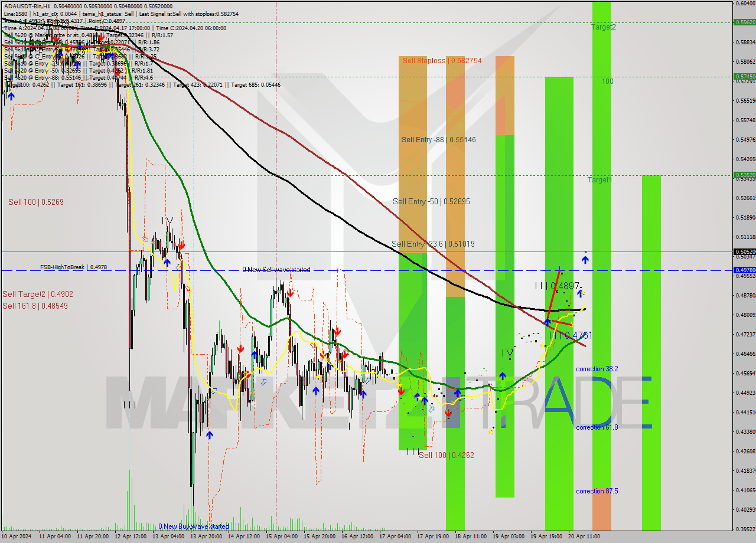The image size is (756, 543).
Task: Select the Sell 100 0.4262 label
Action: pyautogui.click(x=447, y=455)
